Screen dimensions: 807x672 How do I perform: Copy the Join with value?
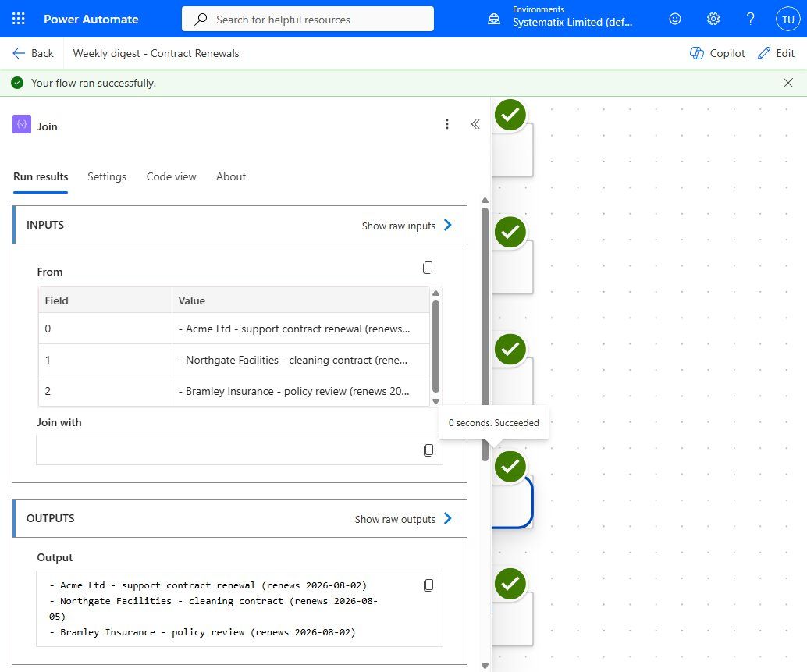pyautogui.click(x=428, y=450)
